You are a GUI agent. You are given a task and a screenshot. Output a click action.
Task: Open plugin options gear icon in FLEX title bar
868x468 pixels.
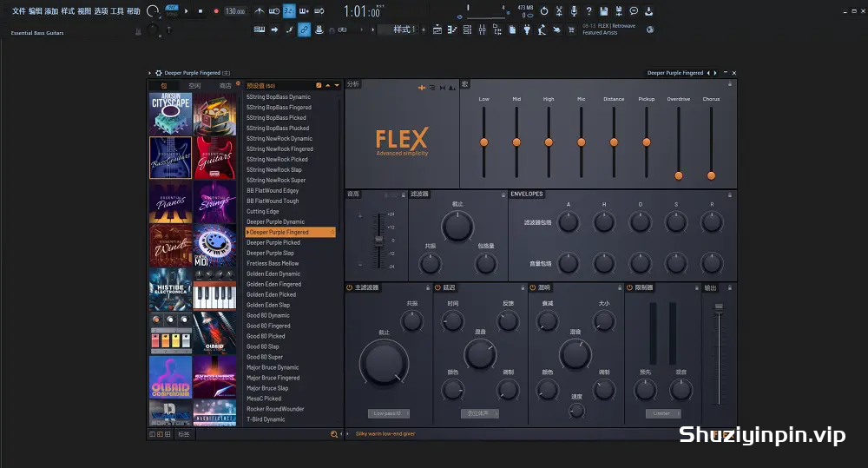[158, 73]
